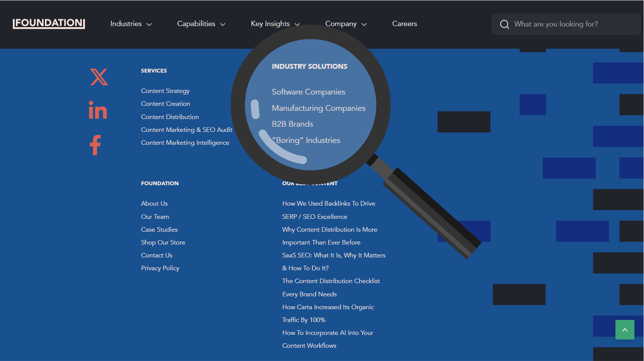Expand the Company dropdown menu
Image resolution: width=644 pixels, height=361 pixels.
346,24
